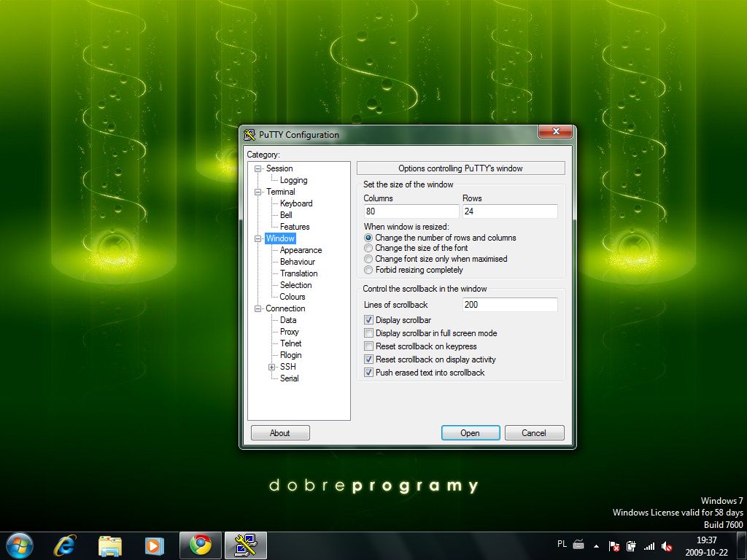Open the network signal tray icon
The width and height of the screenshot is (747, 560).
click(x=649, y=546)
